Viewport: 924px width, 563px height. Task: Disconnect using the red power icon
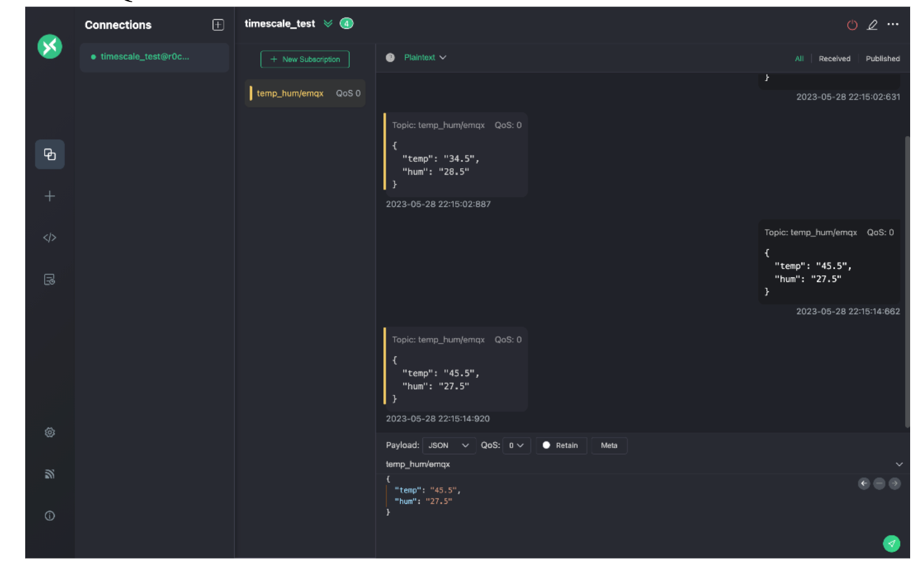pyautogui.click(x=852, y=25)
